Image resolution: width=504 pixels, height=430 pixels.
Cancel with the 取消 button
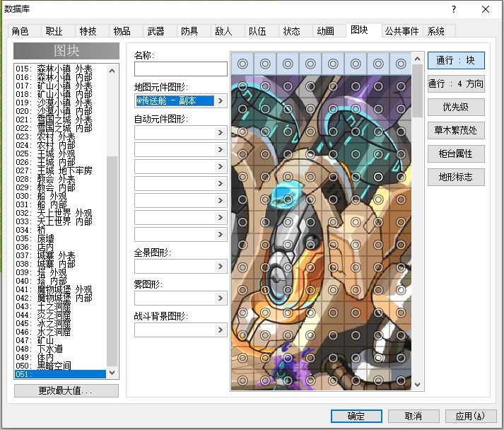pos(414,416)
